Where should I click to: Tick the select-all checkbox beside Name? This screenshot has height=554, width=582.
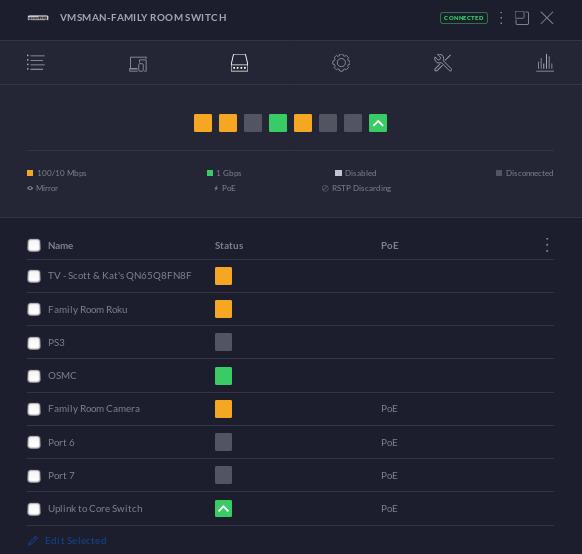(x=34, y=245)
